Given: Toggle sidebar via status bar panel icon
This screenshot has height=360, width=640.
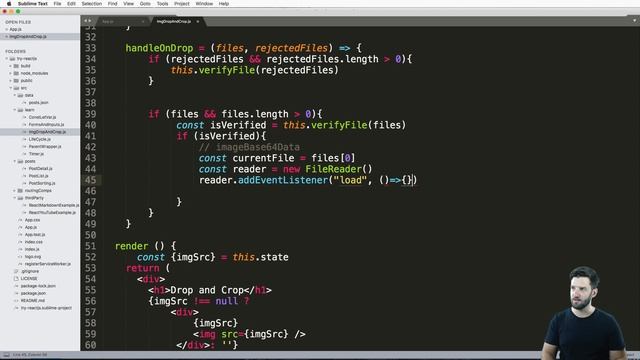Looking at the screenshot, I should 6,355.
